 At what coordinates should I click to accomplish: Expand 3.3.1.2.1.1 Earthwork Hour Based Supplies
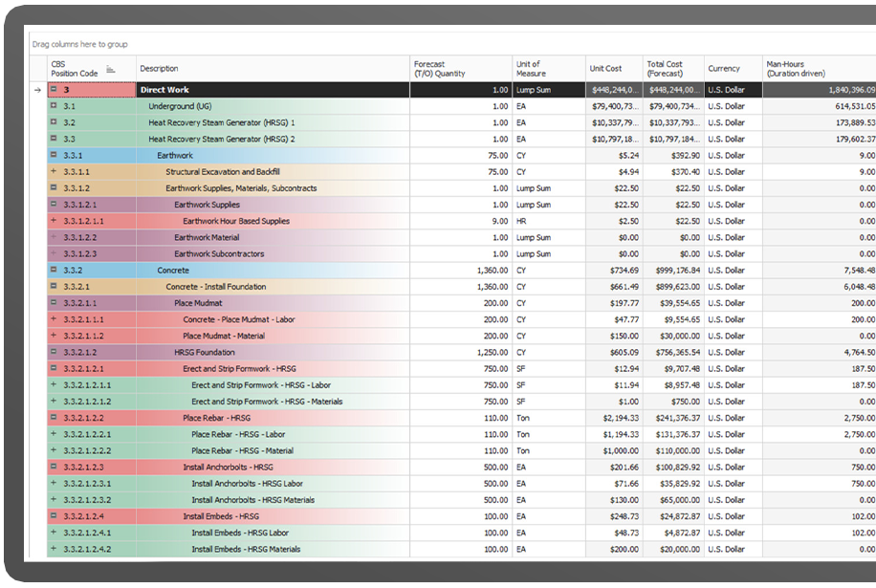pyautogui.click(x=54, y=221)
